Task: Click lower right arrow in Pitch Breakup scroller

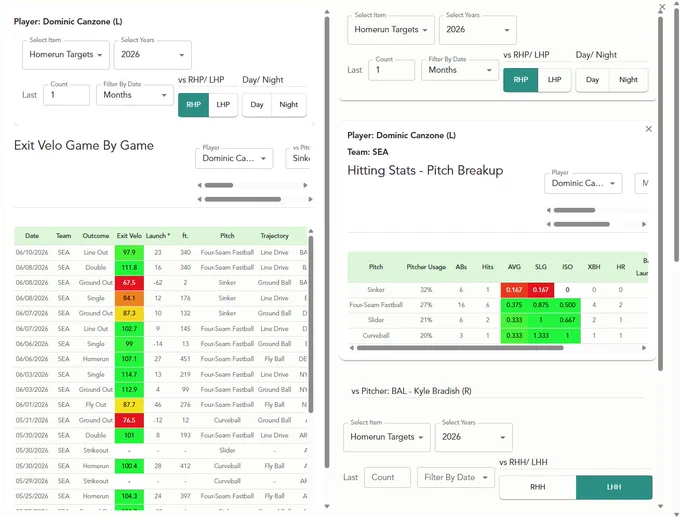Action: coord(644,224)
